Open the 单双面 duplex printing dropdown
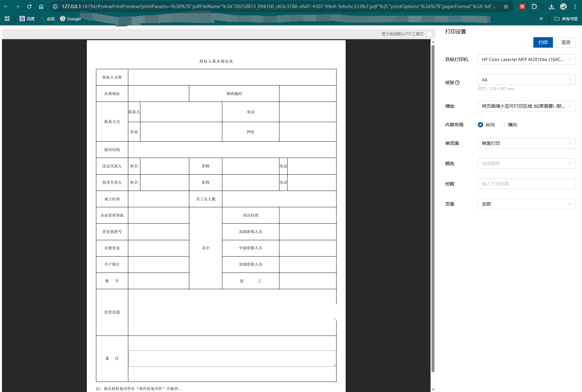The image size is (582, 392). coord(526,143)
